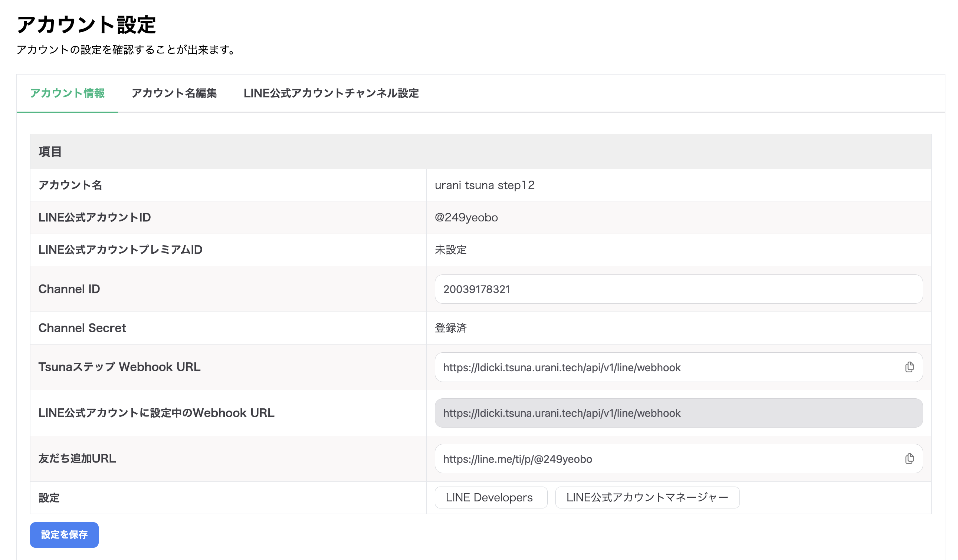Click the subtitle アカウントの設定を確認することが出来ます。

click(126, 50)
